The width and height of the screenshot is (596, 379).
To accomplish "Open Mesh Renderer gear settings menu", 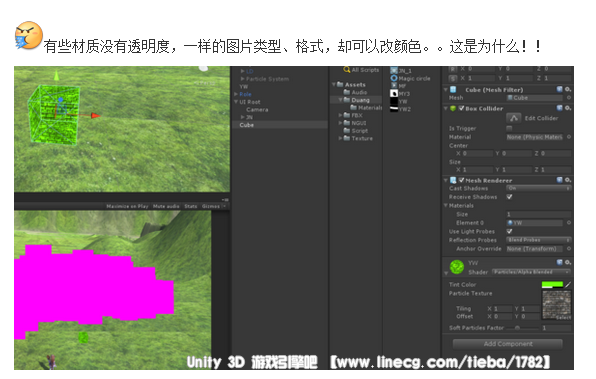I will tap(567, 179).
